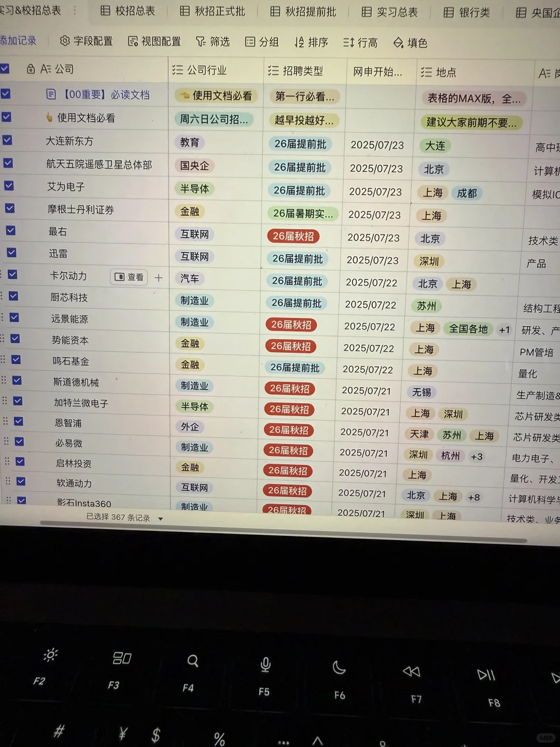Click the 教育 tag in 大连新东方 row
560x747 pixels.
pos(190,143)
